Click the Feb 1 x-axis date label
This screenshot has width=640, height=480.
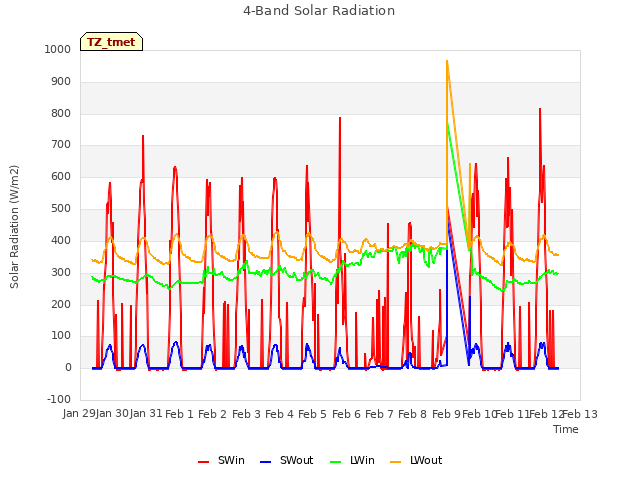[x=179, y=414]
